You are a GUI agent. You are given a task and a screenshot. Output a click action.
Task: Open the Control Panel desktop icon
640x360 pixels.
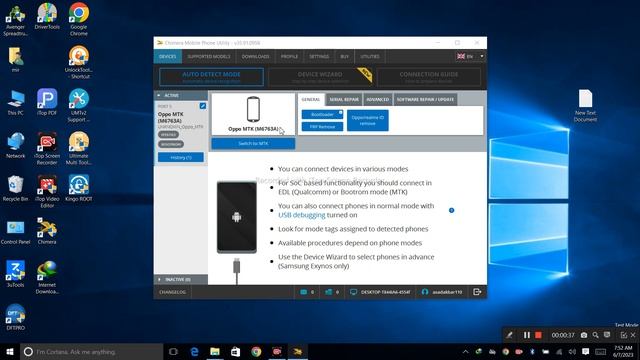pyautogui.click(x=16, y=232)
